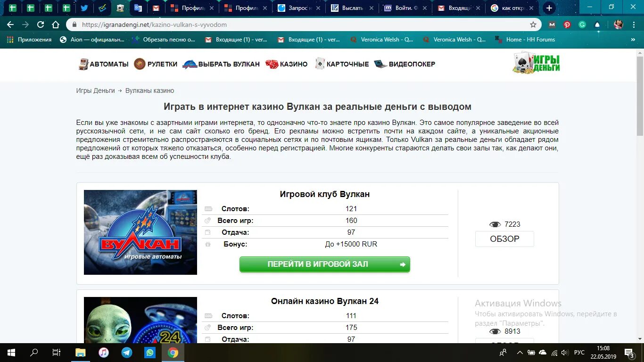Click the 'Игровой клуб Вулкан' heading

[x=325, y=194]
